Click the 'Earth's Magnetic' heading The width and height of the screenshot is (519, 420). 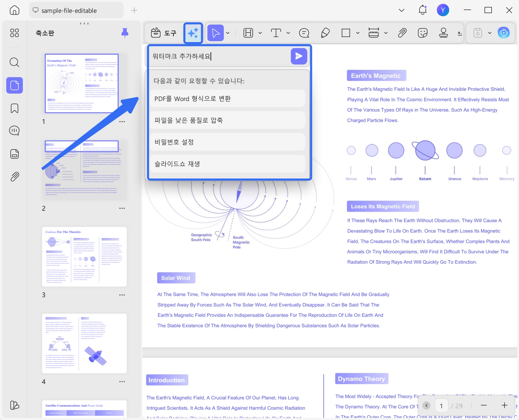point(376,76)
